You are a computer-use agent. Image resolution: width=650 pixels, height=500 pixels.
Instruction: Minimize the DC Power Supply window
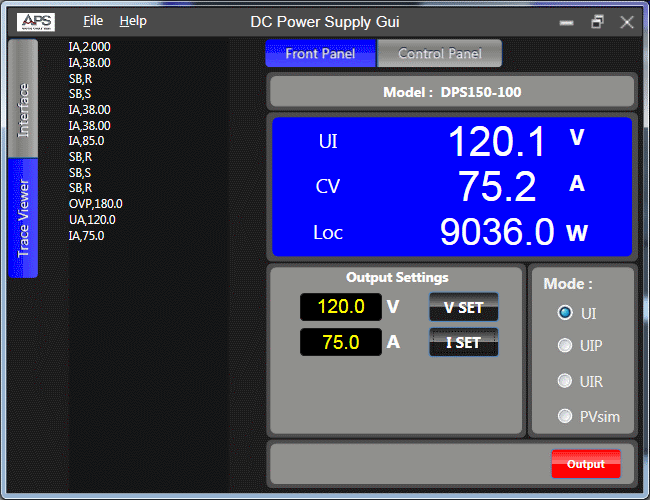[567, 22]
